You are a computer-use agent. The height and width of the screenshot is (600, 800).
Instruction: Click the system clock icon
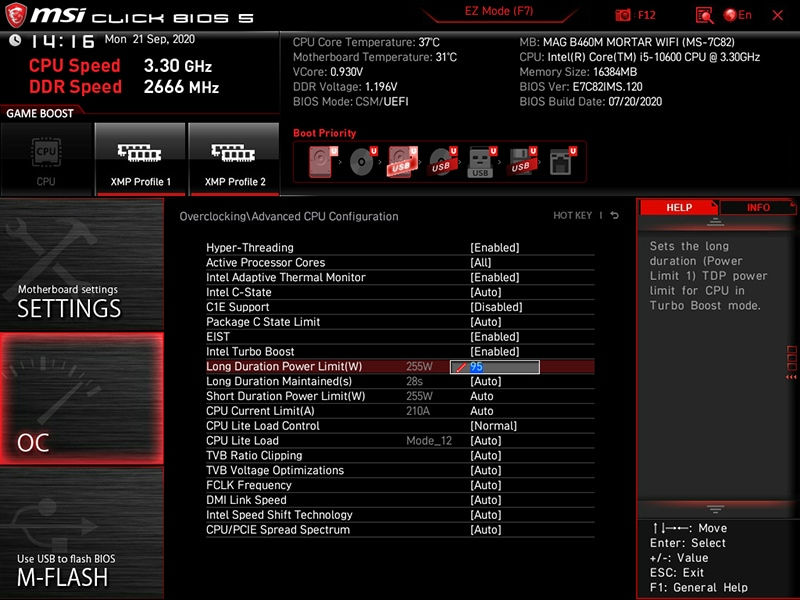(x=15, y=40)
